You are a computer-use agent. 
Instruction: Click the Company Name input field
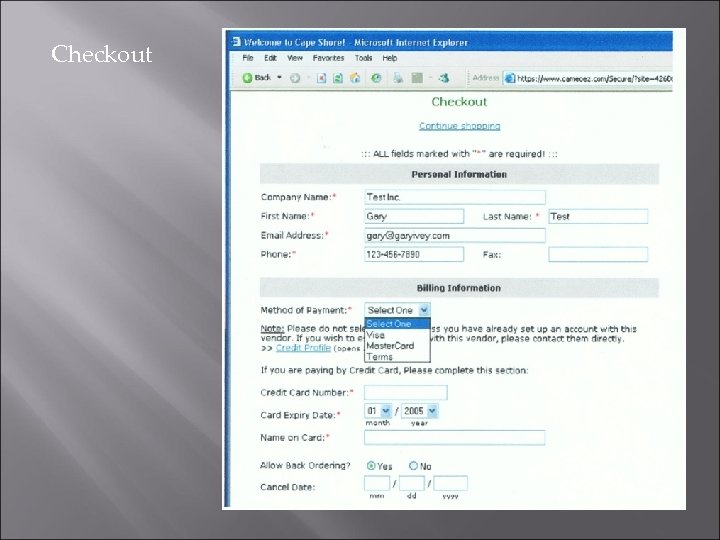tap(455, 197)
